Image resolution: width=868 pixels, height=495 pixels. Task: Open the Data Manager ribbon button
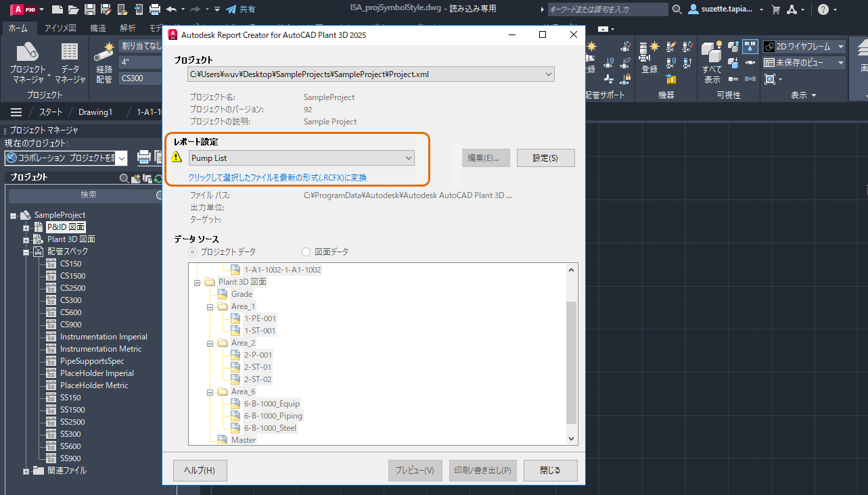[70, 63]
